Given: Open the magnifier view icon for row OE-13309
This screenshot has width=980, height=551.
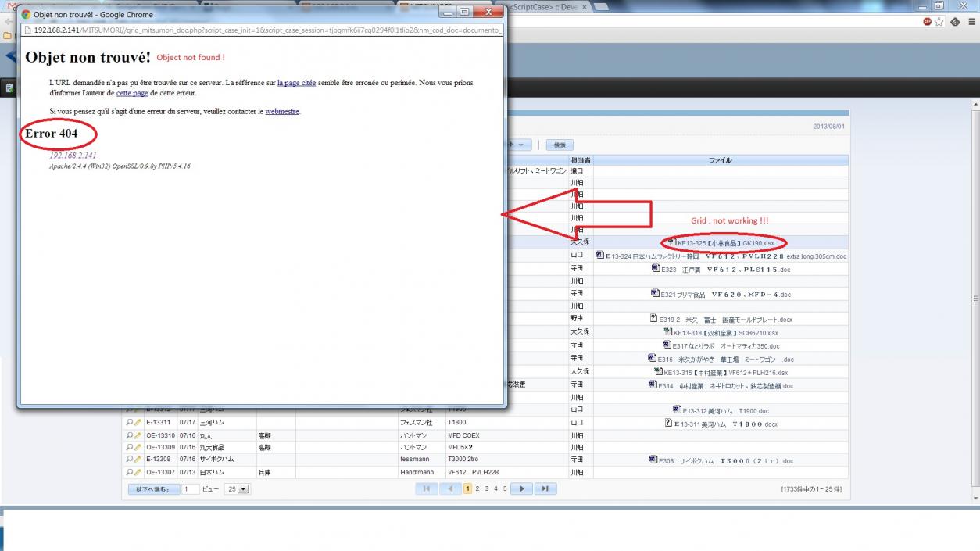Looking at the screenshot, I should coord(130,449).
